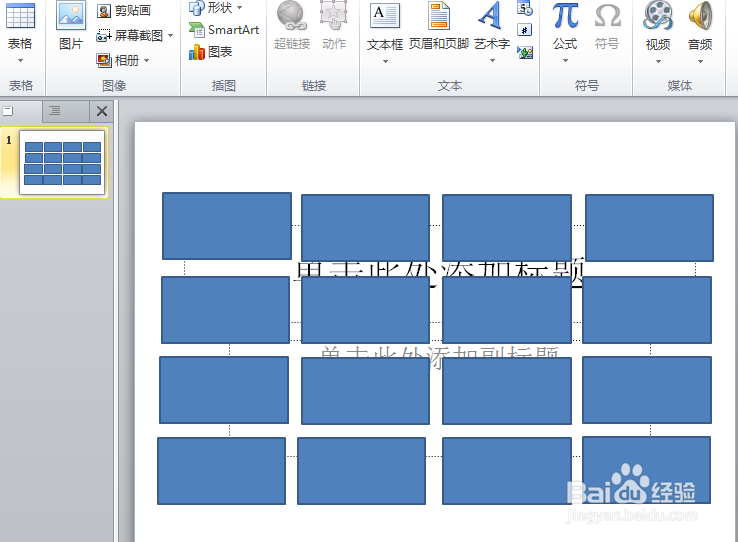The image size is (738, 542).
Task: Click the title placeholder text
Action: click(439, 270)
